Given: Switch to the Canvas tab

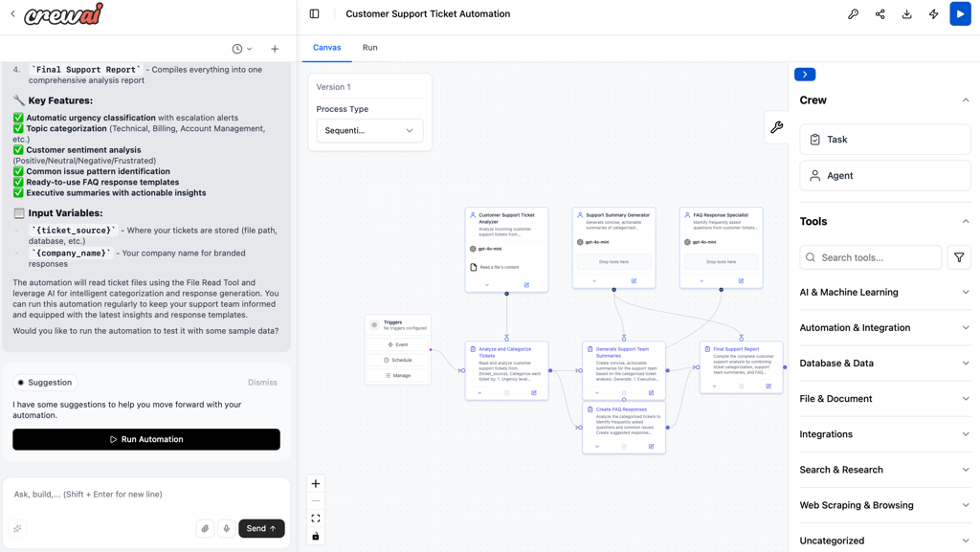Looking at the screenshot, I should click(327, 48).
